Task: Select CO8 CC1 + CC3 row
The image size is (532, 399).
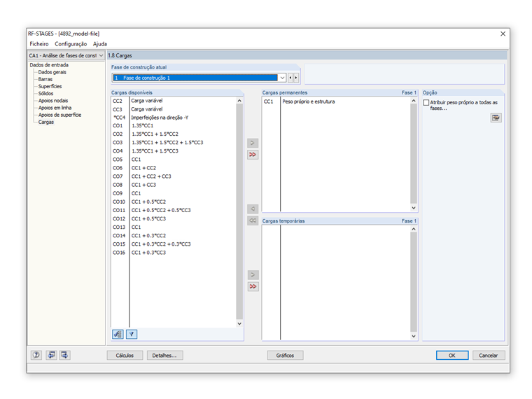Action: [174, 185]
